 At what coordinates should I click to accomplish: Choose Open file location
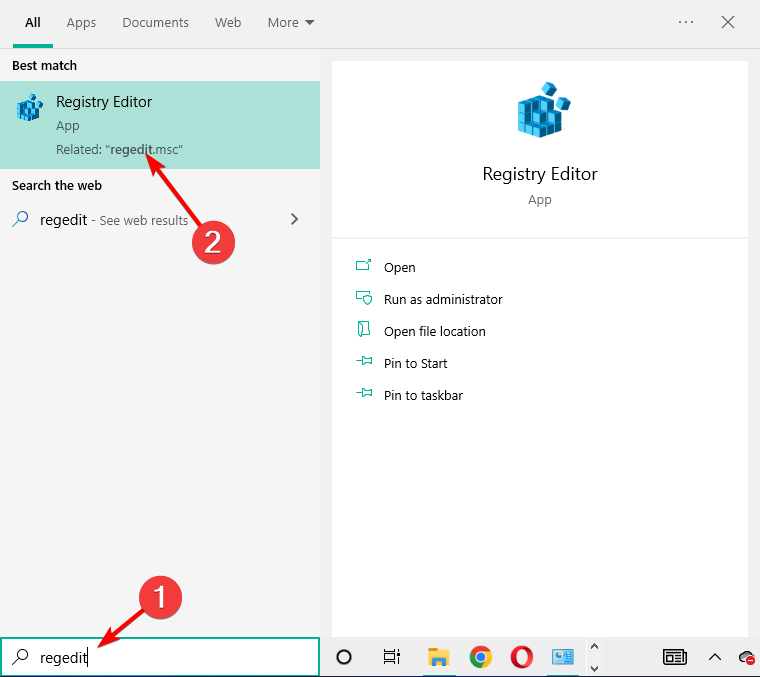pyautogui.click(x=435, y=331)
